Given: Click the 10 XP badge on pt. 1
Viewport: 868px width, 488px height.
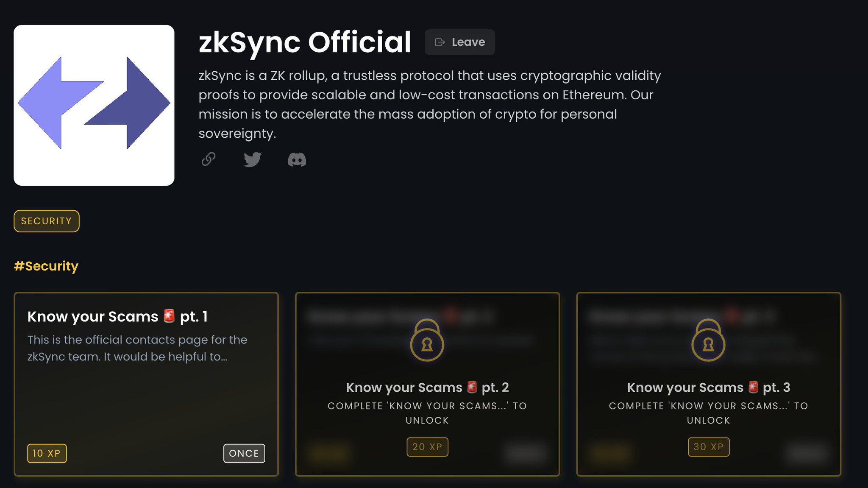Looking at the screenshot, I should [x=47, y=453].
